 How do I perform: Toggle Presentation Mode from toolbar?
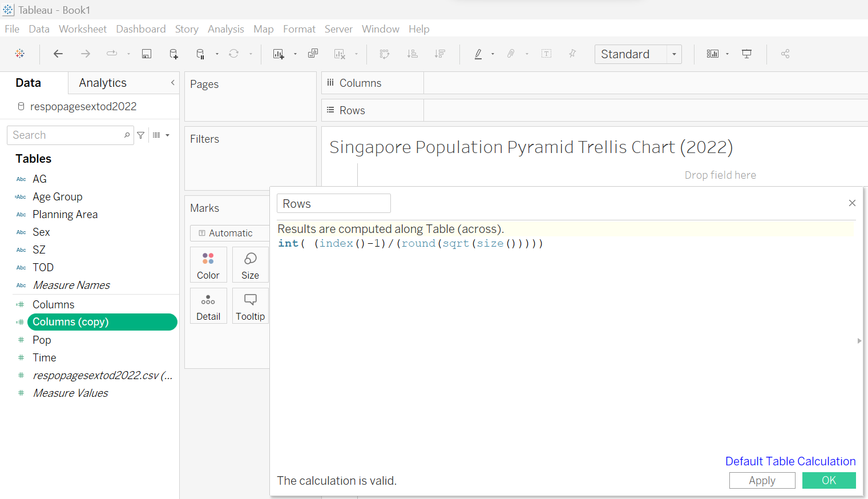click(746, 54)
